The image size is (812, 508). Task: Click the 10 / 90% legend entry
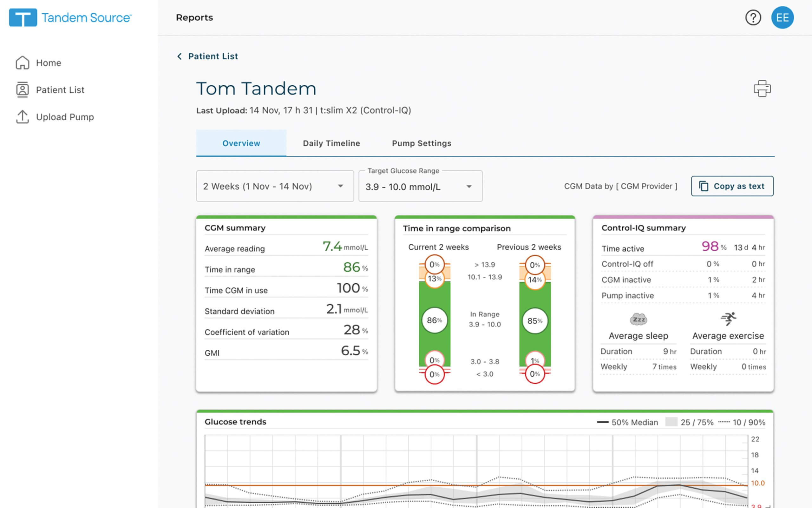coord(742,422)
